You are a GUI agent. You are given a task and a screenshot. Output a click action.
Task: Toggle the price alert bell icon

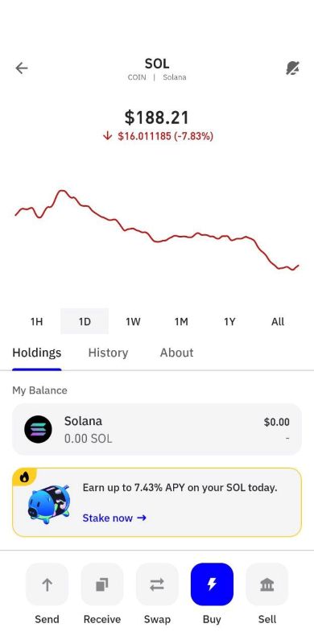click(x=292, y=68)
